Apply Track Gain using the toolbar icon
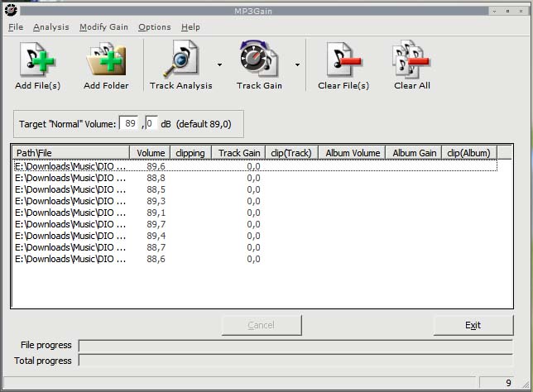This screenshot has width=533, height=392. (x=259, y=64)
